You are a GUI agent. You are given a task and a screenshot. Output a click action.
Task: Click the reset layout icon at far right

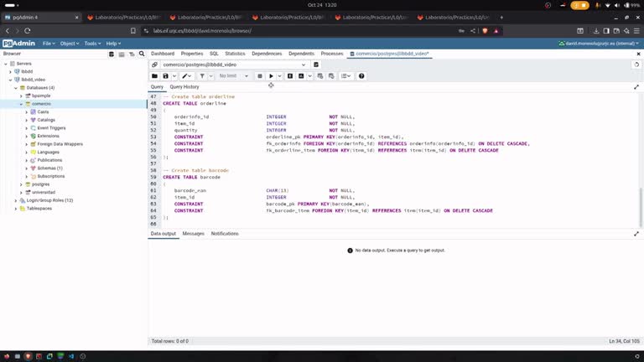point(636,65)
